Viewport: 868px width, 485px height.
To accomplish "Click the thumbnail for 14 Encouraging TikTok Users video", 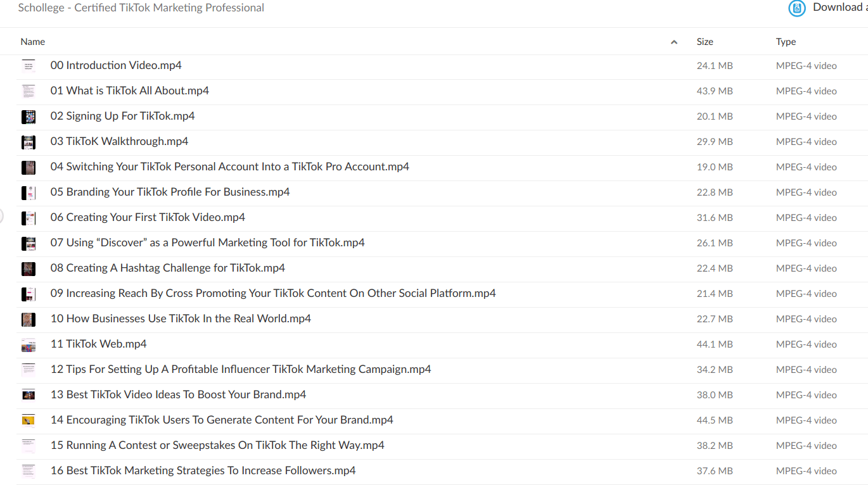I will point(29,420).
